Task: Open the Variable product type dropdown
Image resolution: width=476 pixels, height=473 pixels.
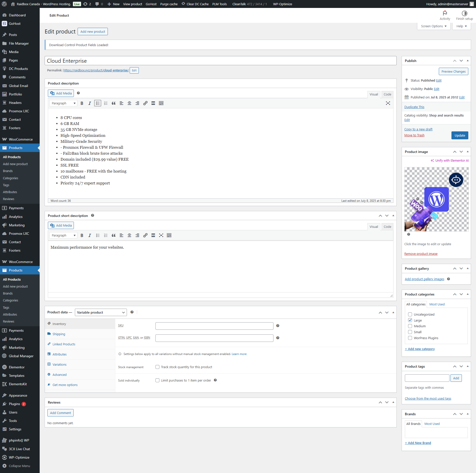Action: click(101, 312)
